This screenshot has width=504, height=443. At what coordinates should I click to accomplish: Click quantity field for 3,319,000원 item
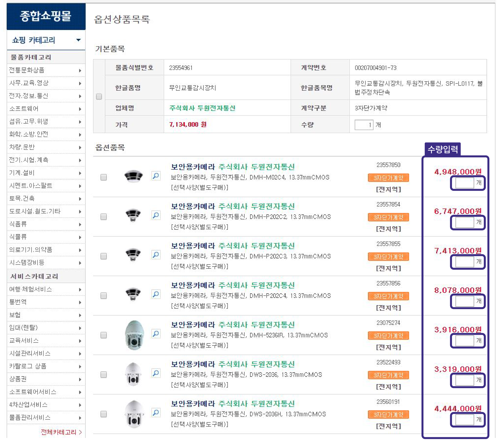click(x=465, y=380)
